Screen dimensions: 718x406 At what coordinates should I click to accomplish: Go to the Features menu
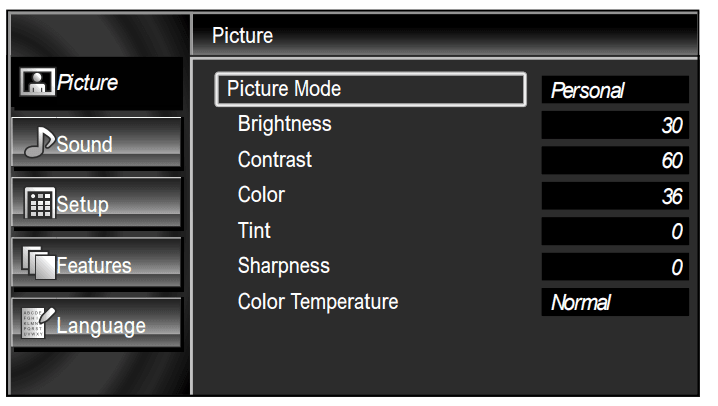[x=96, y=265]
